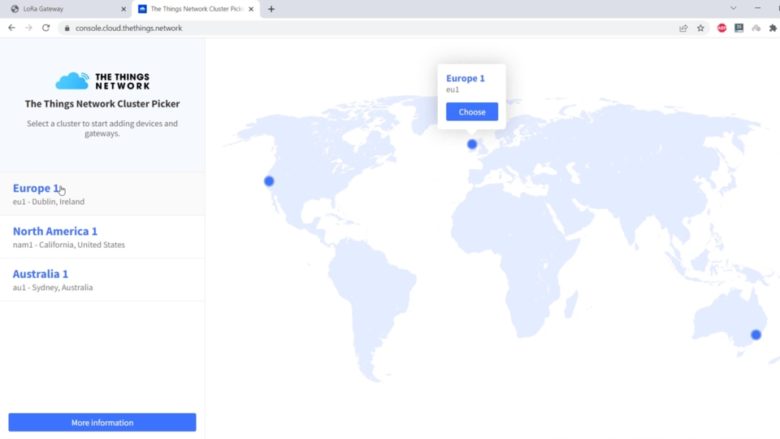The height and width of the screenshot is (439, 780).
Task: Select the Europe 1 cluster in list
Action: [102, 194]
